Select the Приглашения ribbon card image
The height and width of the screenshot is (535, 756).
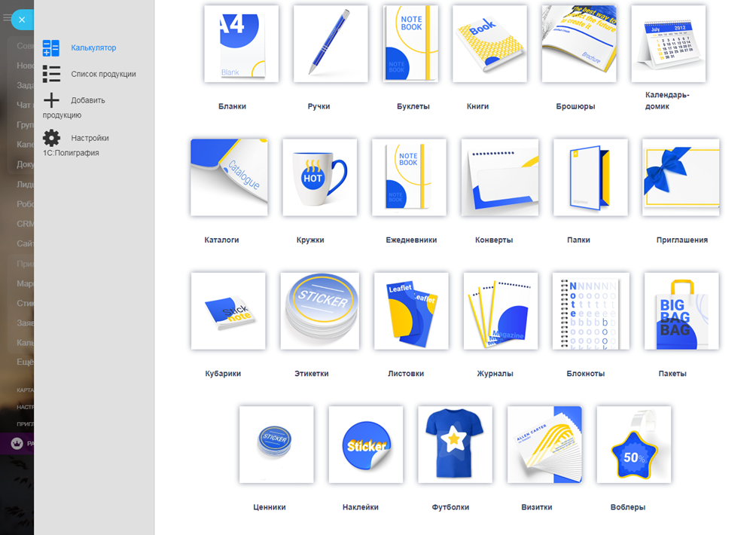click(x=681, y=178)
